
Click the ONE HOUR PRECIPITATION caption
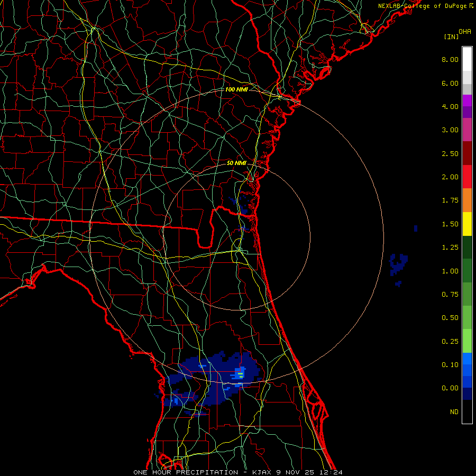pyautogui.click(x=186, y=472)
